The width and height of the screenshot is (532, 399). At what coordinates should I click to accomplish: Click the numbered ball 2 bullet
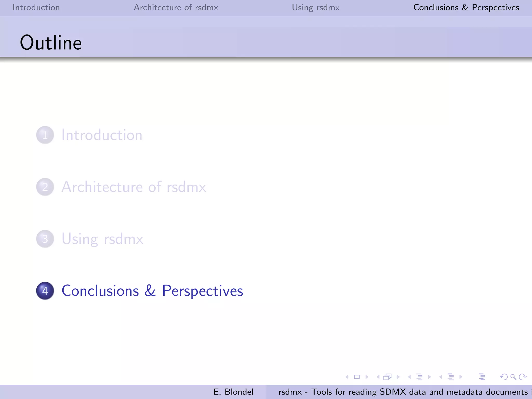tap(45, 187)
